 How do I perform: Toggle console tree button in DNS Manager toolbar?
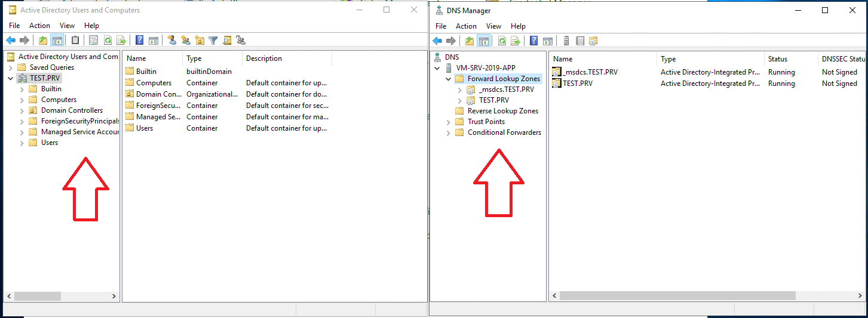484,41
